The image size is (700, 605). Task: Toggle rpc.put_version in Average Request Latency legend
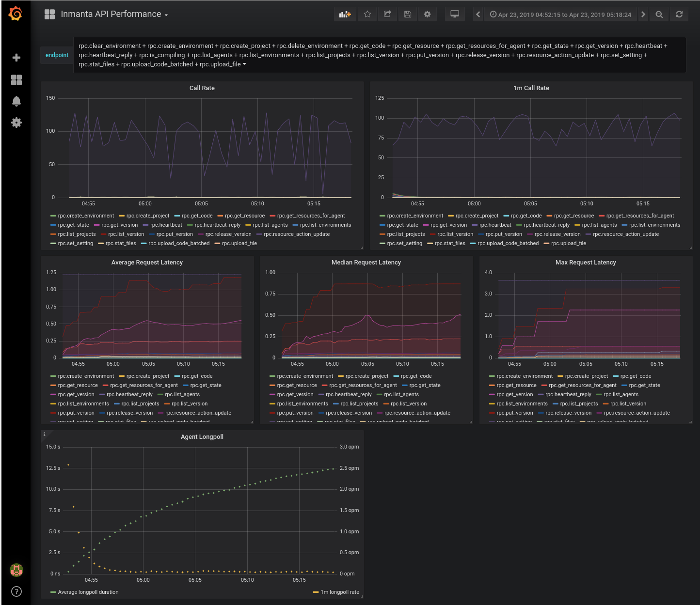coord(76,413)
